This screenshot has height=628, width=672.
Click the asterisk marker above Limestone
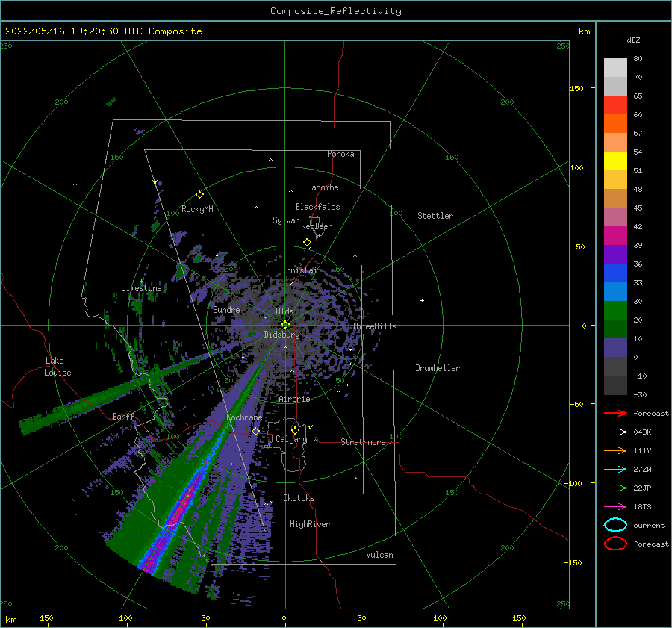point(141,282)
